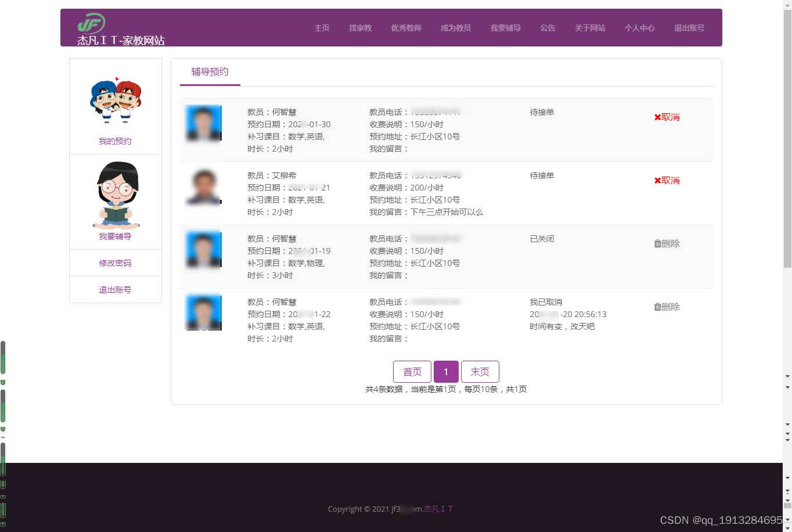Click teacher photo in 已关闭 booking
The image size is (792, 532).
coord(203,249)
